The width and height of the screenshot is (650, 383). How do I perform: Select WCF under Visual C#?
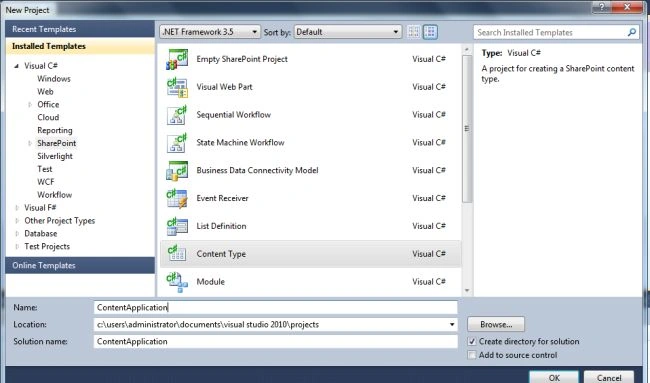(x=46, y=182)
